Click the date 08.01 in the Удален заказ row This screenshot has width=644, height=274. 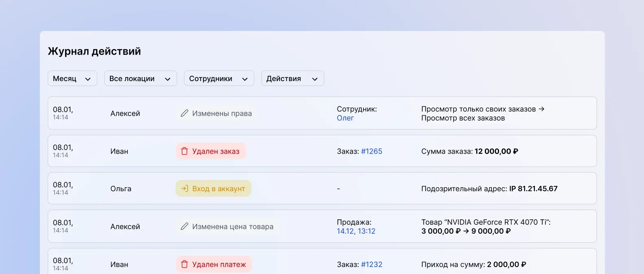(63, 148)
